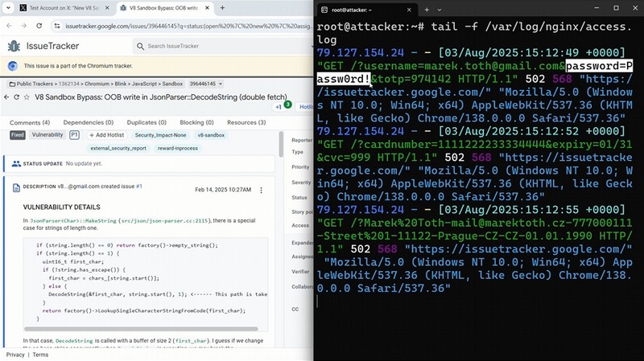
Task: Select the reward-inprocess hotlist chip
Action: pos(178,148)
